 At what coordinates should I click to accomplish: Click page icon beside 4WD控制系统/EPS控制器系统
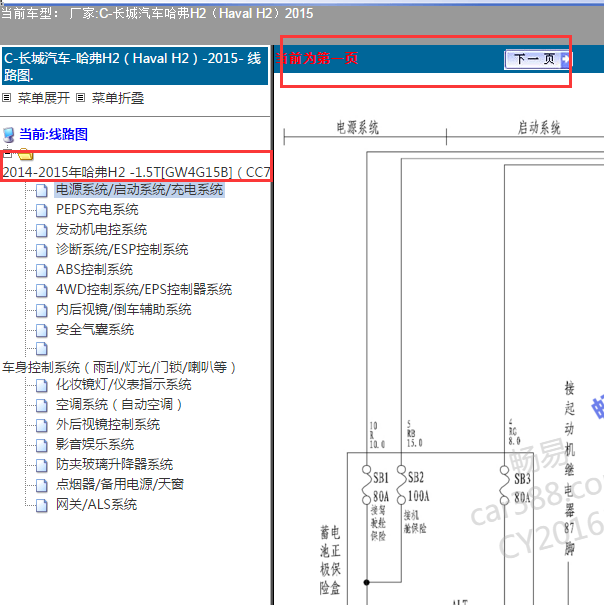[42, 291]
